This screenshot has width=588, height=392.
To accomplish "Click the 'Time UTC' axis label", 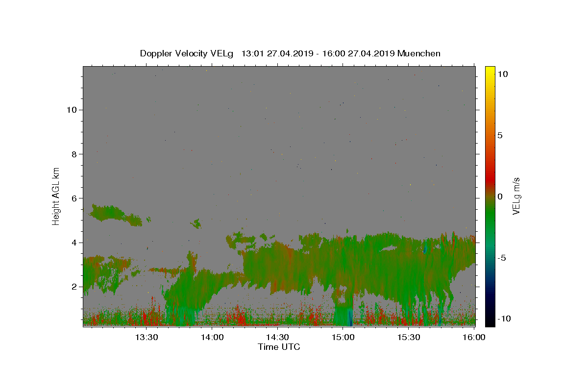I will [279, 347].
